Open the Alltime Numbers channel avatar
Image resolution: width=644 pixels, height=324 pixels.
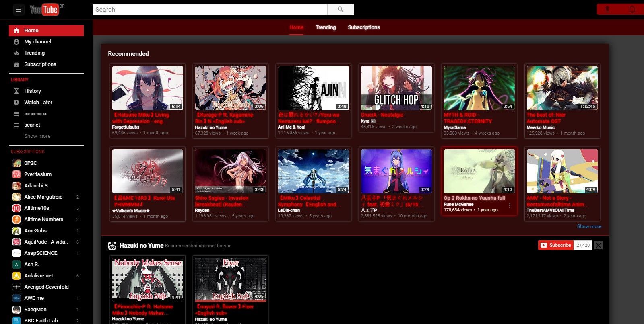17,219
